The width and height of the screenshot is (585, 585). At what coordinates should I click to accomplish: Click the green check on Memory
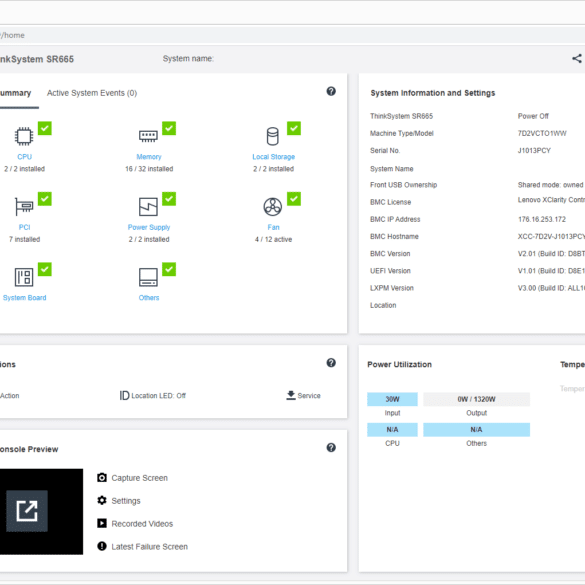point(169,128)
